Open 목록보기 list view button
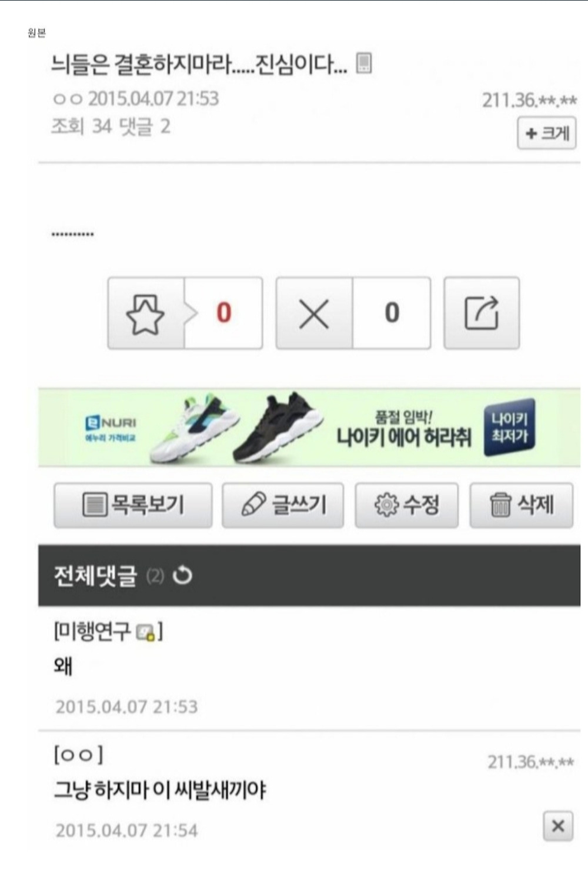Screen dimensions: 588x881 133,505
